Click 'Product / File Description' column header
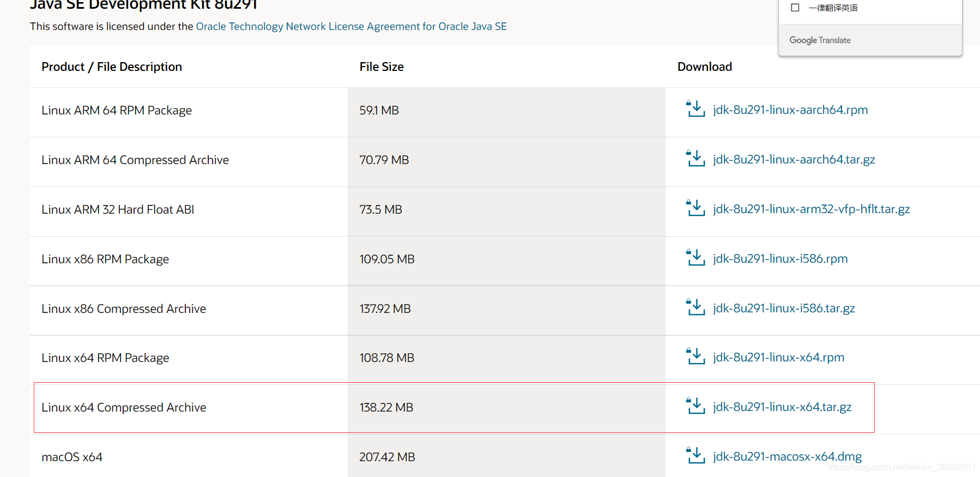 tap(112, 67)
